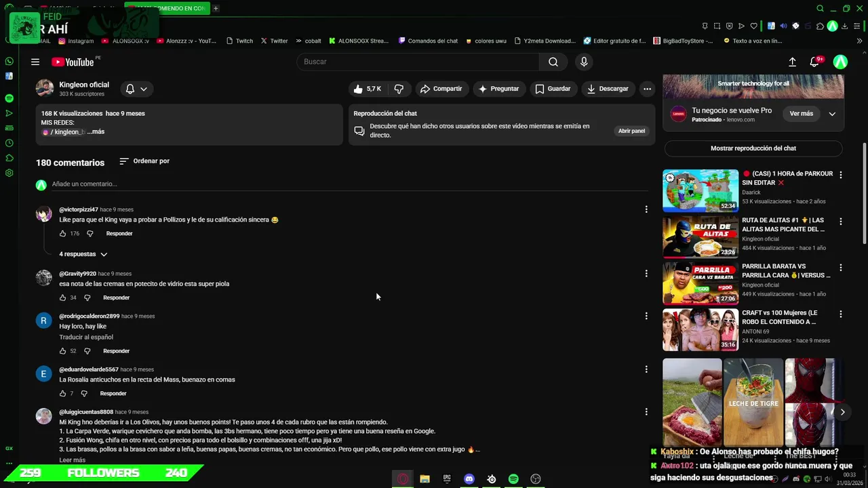Open YouTube notifications bell in header
This screenshot has width=868, height=488.
[x=816, y=62]
